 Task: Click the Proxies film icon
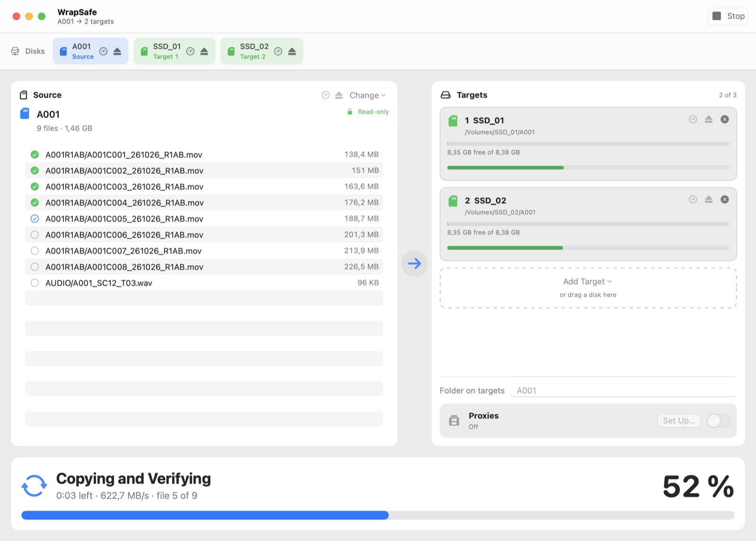click(x=454, y=420)
